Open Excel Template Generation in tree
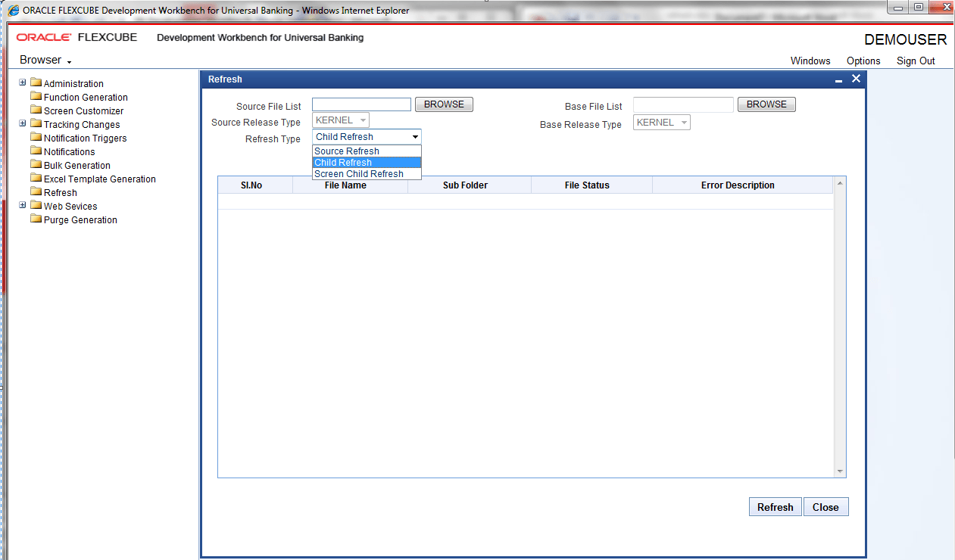Viewport: 955px width, 560px height. tap(99, 179)
